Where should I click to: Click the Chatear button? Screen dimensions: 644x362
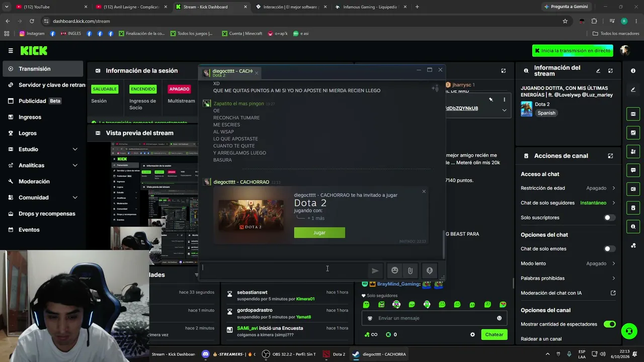494,334
